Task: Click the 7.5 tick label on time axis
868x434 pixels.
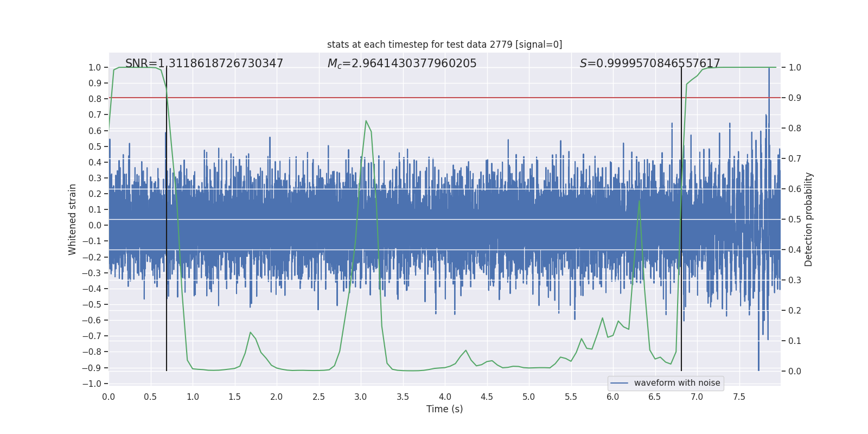Action: [x=739, y=397]
